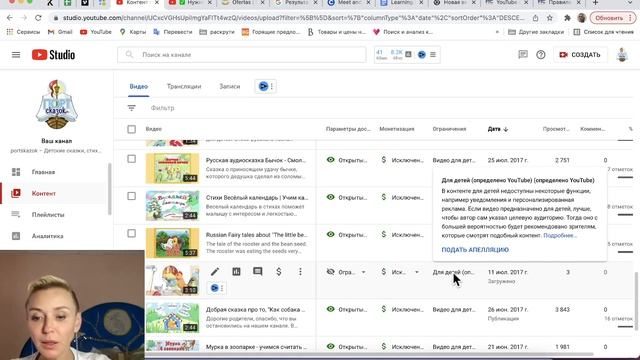Click the video list vertical scrollbar
The height and width of the screenshot is (360, 640).
(635, 300)
